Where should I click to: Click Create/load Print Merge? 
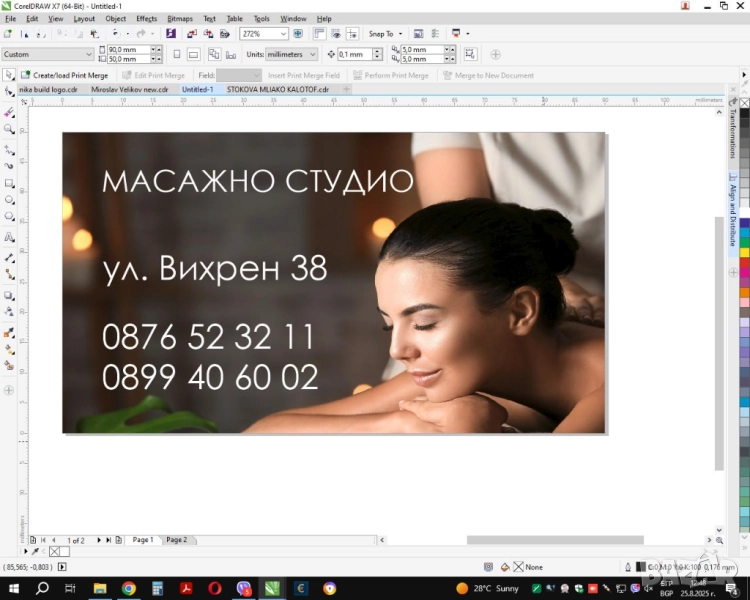[x=65, y=75]
